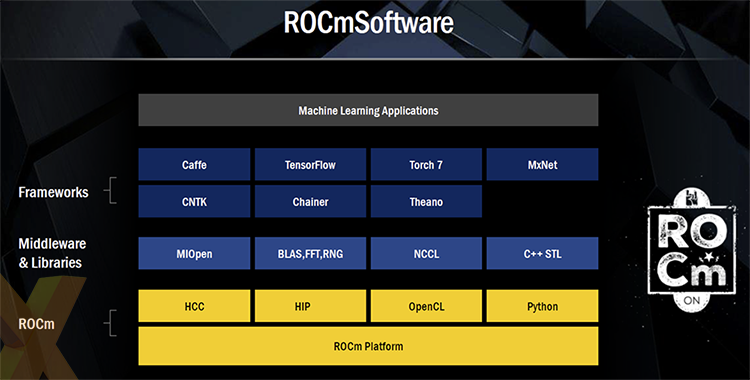
Task: Click the Frameworks label
Action: pyautogui.click(x=53, y=192)
